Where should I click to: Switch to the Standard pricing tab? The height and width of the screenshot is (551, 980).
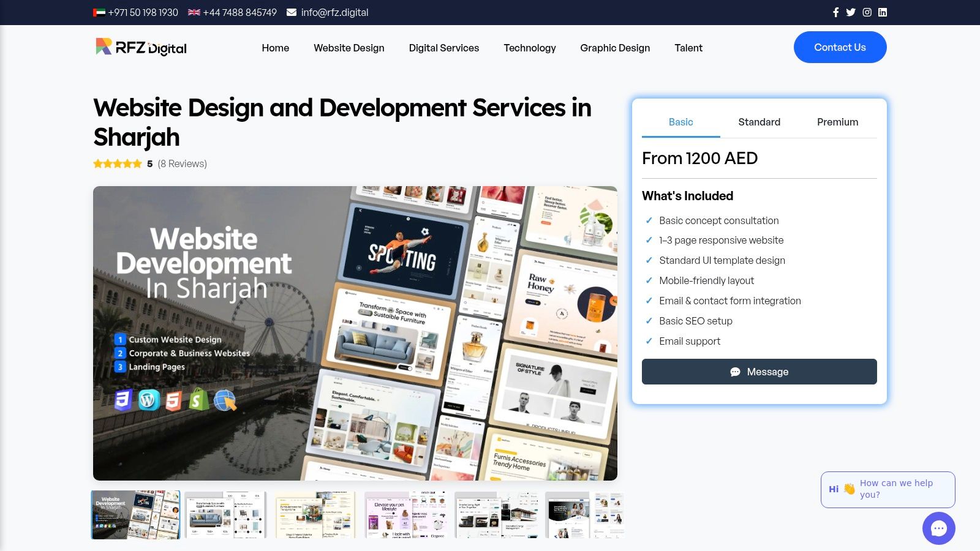click(x=759, y=122)
